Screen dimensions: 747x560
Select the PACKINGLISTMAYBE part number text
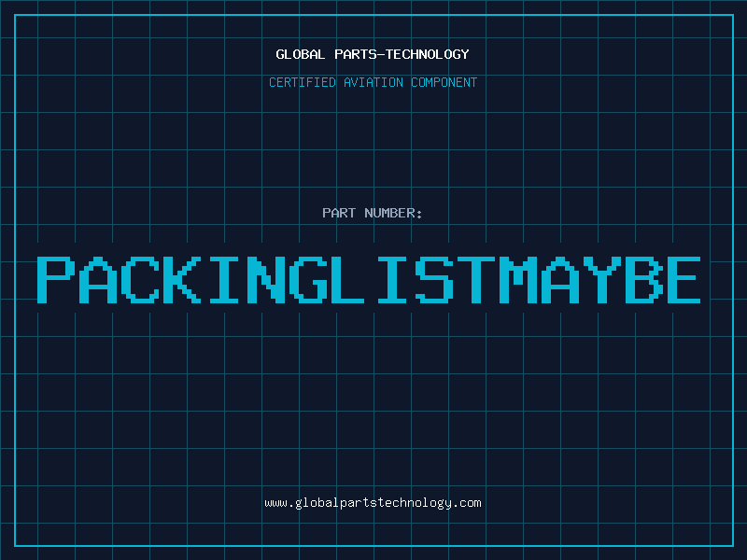369,280
